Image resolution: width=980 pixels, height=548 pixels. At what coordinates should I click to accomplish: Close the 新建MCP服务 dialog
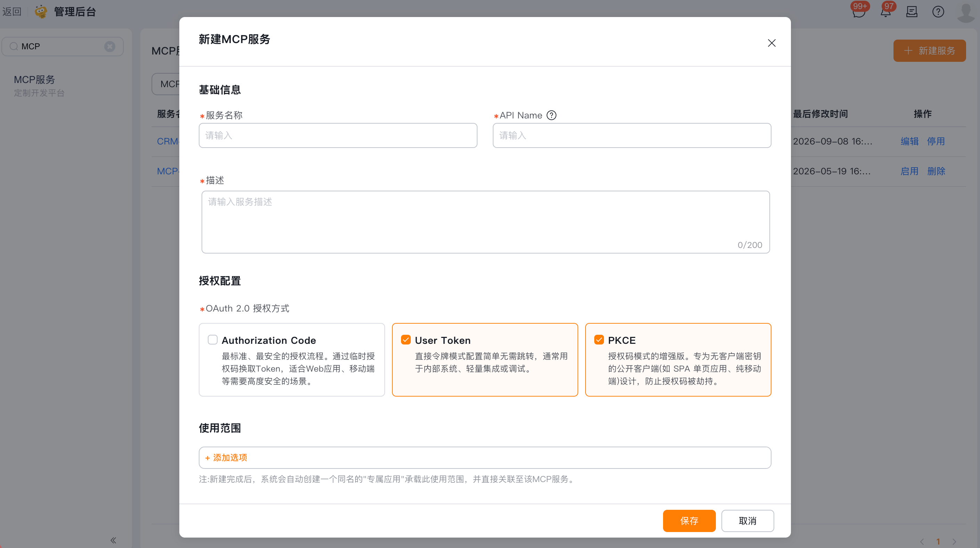[x=771, y=43]
